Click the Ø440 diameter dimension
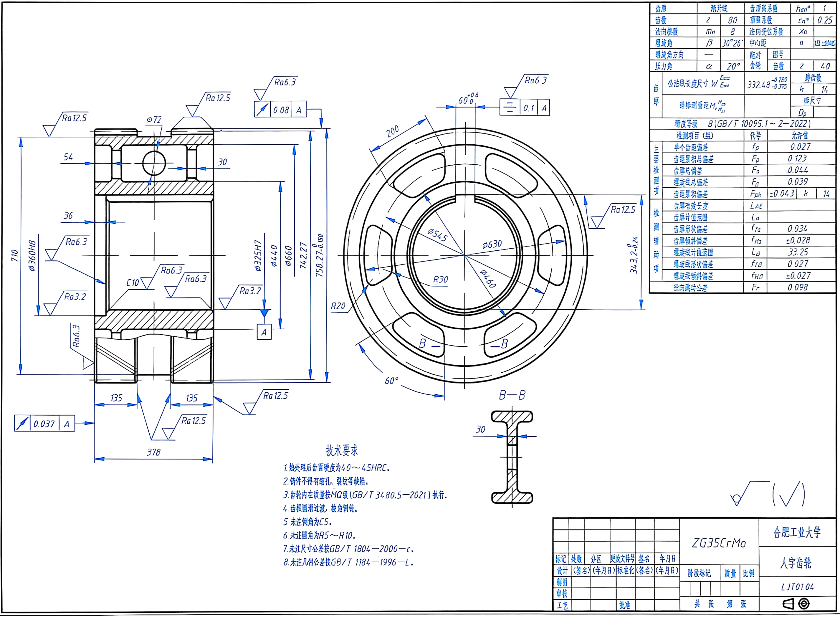 (x=274, y=256)
